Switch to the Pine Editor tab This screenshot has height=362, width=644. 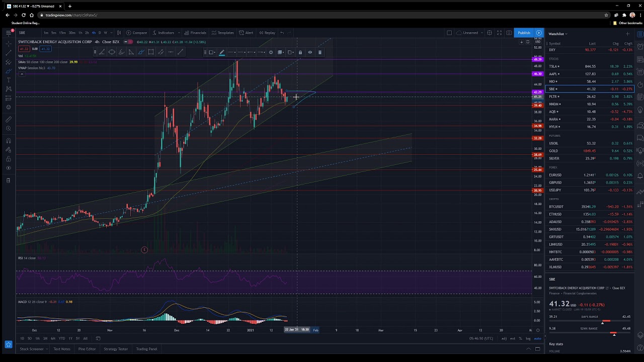click(87, 349)
